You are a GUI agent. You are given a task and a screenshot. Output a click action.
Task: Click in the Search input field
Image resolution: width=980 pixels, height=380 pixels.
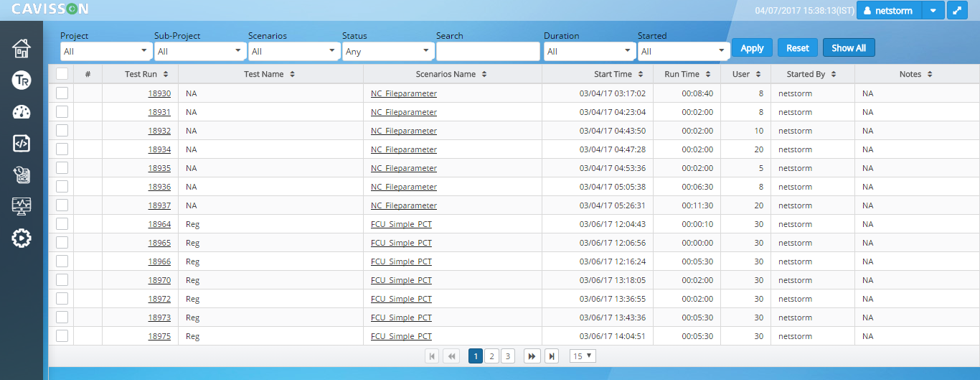[x=488, y=52]
